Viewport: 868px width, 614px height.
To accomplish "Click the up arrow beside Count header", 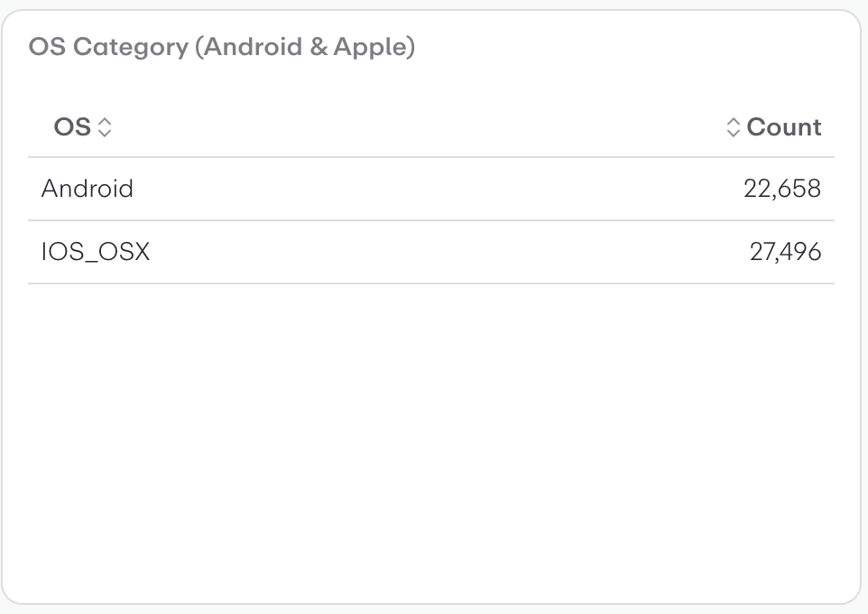I will pos(733,123).
